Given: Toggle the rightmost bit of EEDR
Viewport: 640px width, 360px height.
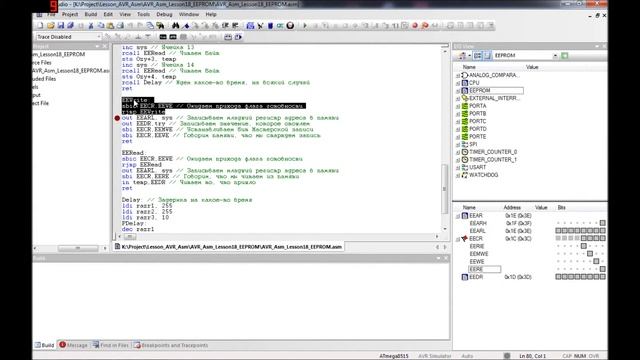Looking at the screenshot, I should tap(602, 277).
